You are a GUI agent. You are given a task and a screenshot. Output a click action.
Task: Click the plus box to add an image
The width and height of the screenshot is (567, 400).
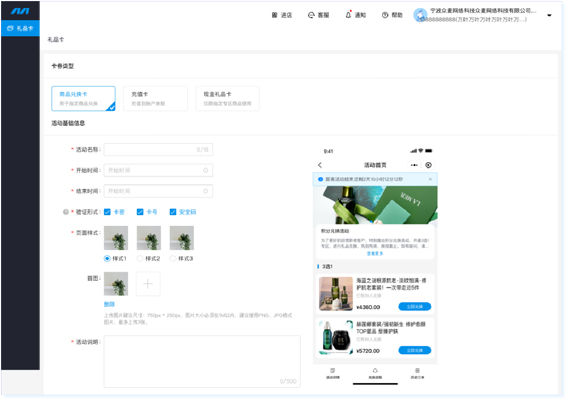coord(148,284)
